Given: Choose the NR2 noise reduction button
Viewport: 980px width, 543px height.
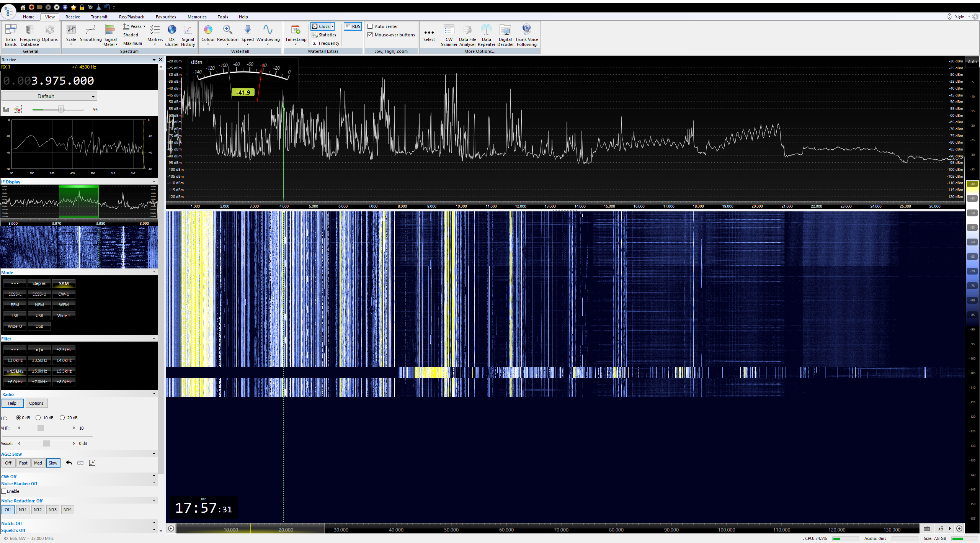Looking at the screenshot, I should point(38,510).
